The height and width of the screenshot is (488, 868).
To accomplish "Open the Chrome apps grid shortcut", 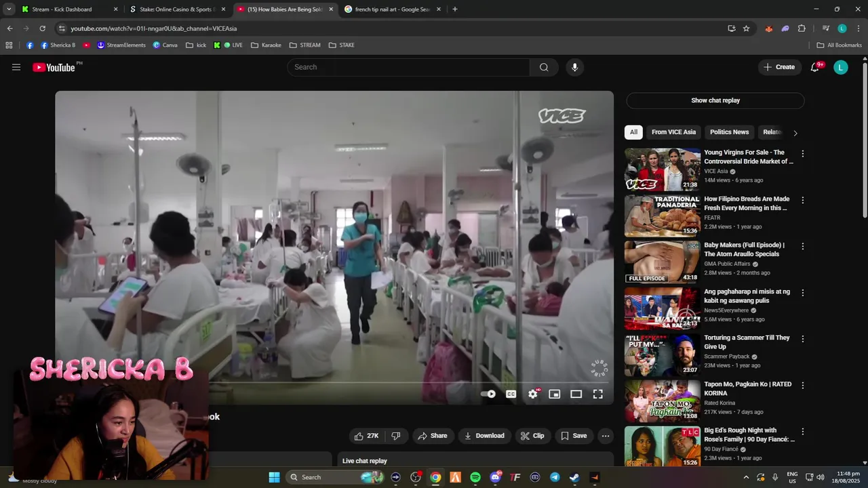I will (9, 45).
